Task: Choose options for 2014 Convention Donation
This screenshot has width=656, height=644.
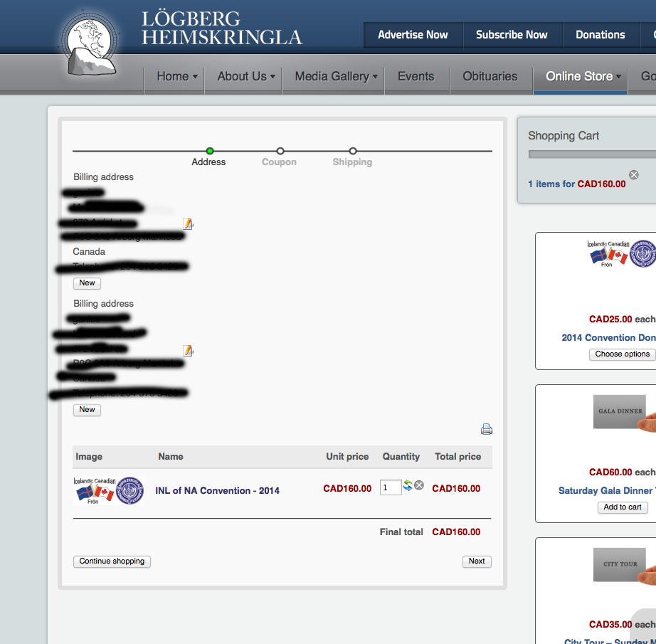Action: click(x=622, y=354)
